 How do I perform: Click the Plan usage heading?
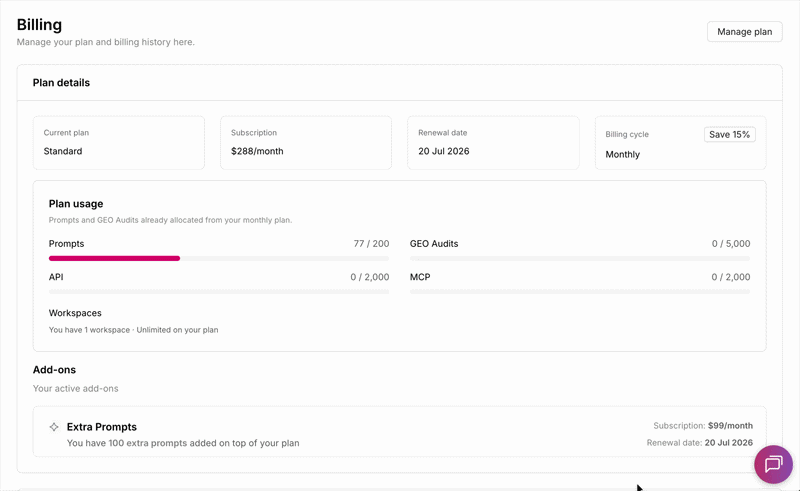(x=76, y=204)
